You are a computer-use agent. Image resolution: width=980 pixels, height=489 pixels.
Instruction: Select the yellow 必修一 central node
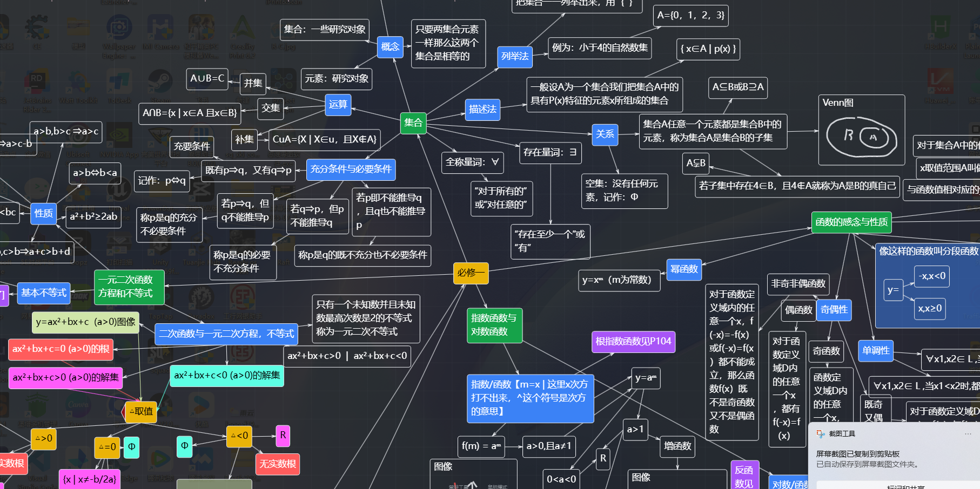coord(471,273)
